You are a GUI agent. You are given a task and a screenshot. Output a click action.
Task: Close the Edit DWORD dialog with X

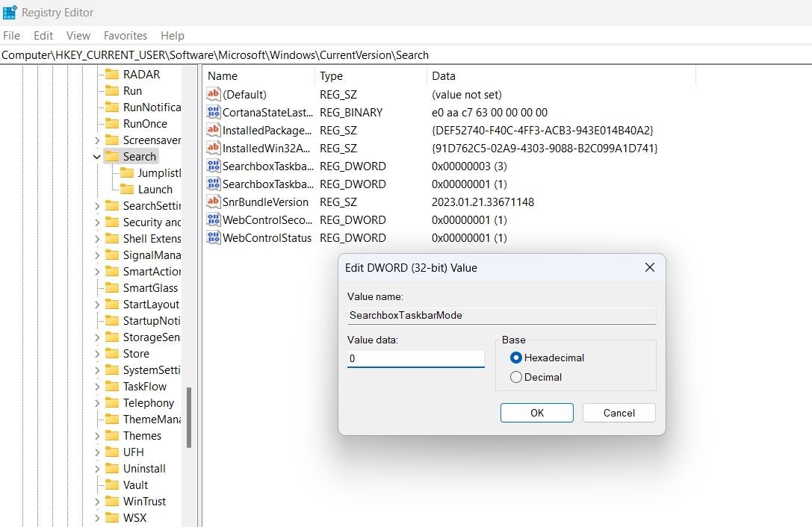point(649,267)
